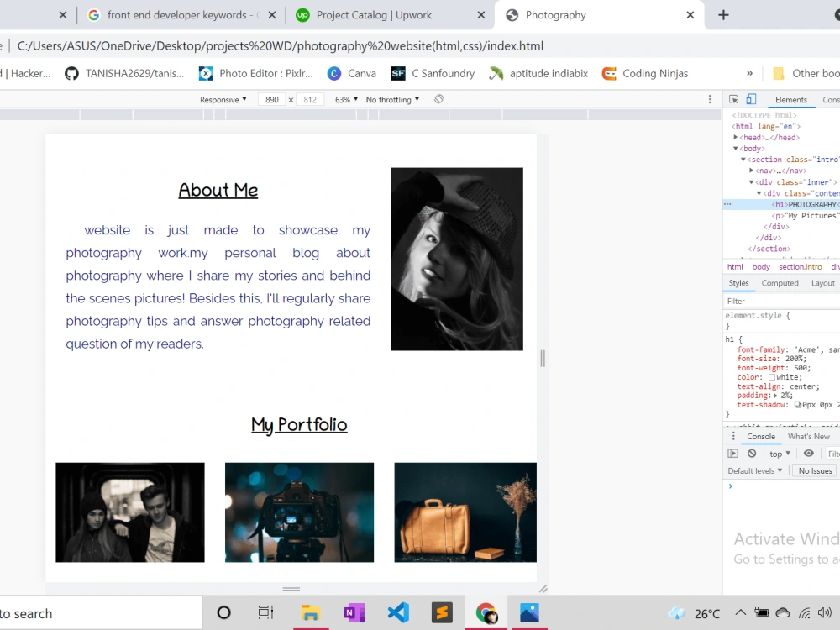840x630 pixels.
Task: Click the section.intro breadcrumb
Action: (x=800, y=267)
